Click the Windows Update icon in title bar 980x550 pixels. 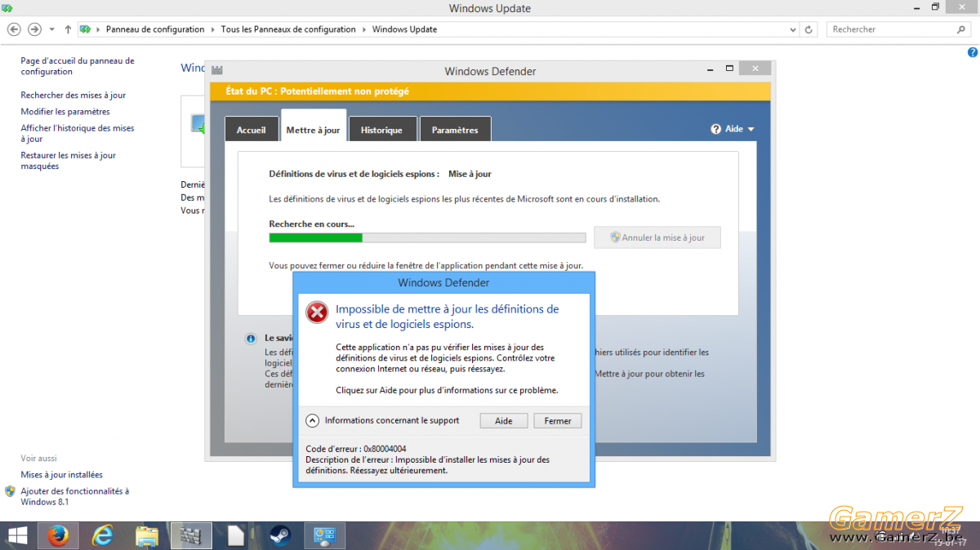coord(8,8)
